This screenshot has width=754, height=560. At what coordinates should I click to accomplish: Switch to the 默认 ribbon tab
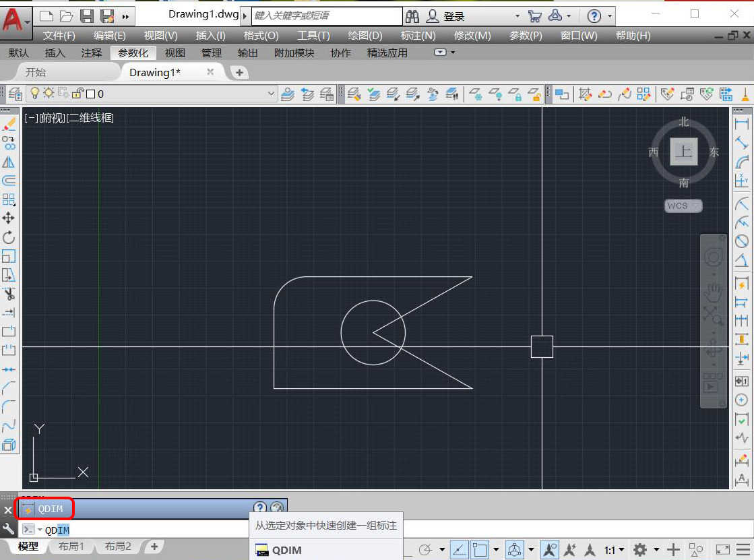(19, 53)
